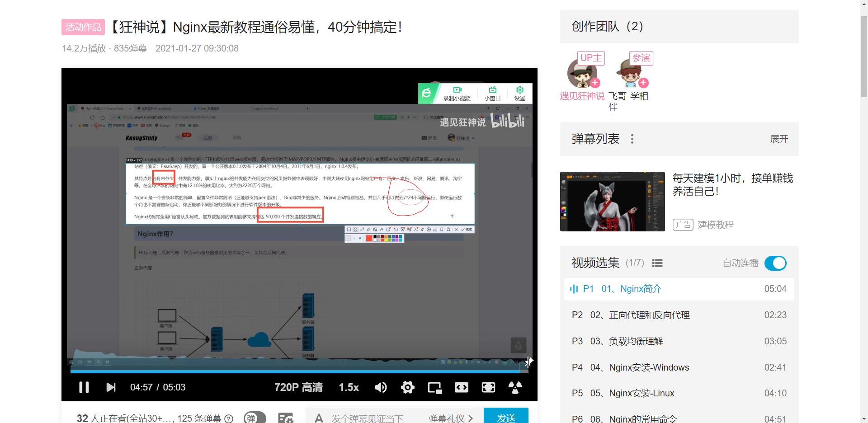The width and height of the screenshot is (868, 423).
Task: Change the 1.5x playback speed
Action: point(349,387)
